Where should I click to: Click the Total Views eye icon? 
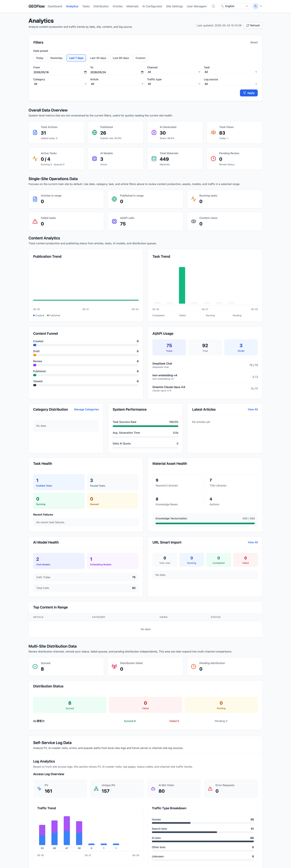(x=213, y=132)
